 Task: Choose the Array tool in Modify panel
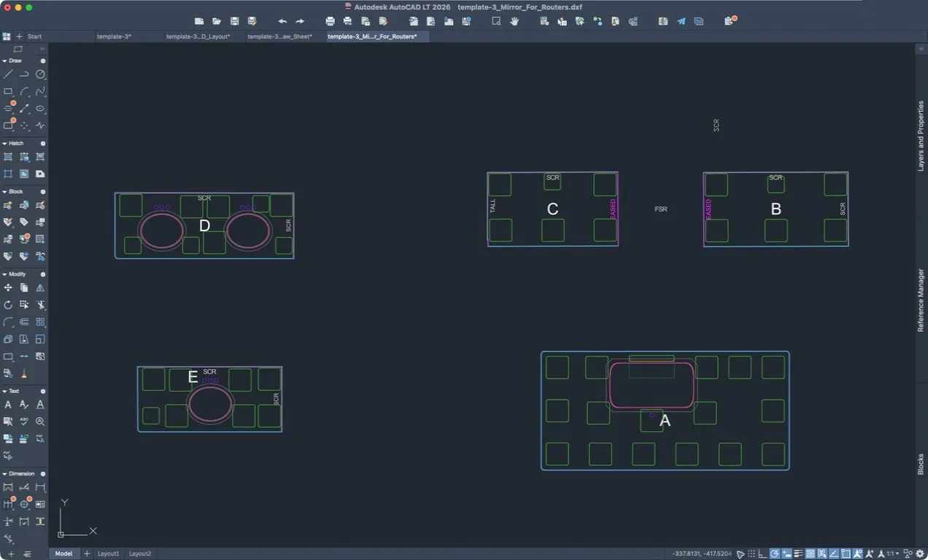click(x=40, y=322)
